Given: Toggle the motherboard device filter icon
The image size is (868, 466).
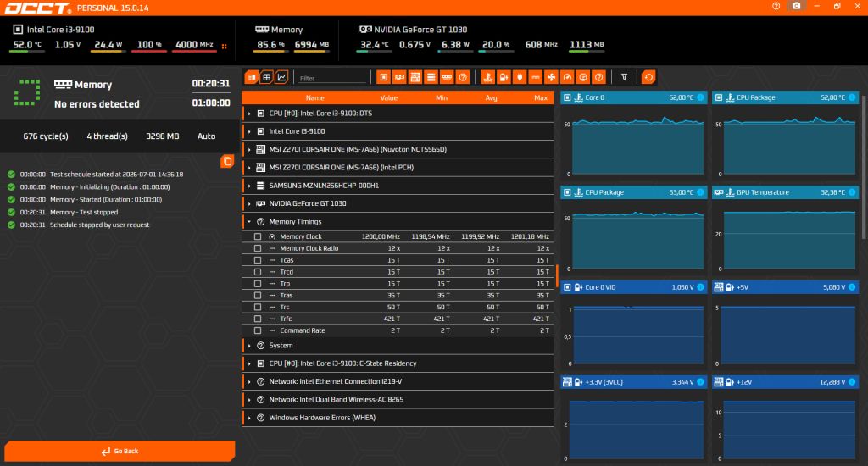Looking at the screenshot, I should [415, 77].
